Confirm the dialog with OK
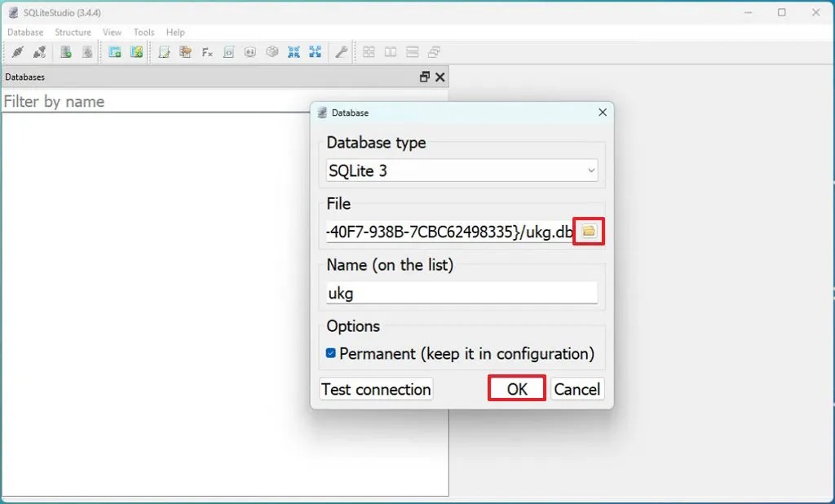835x504 pixels. coord(516,389)
